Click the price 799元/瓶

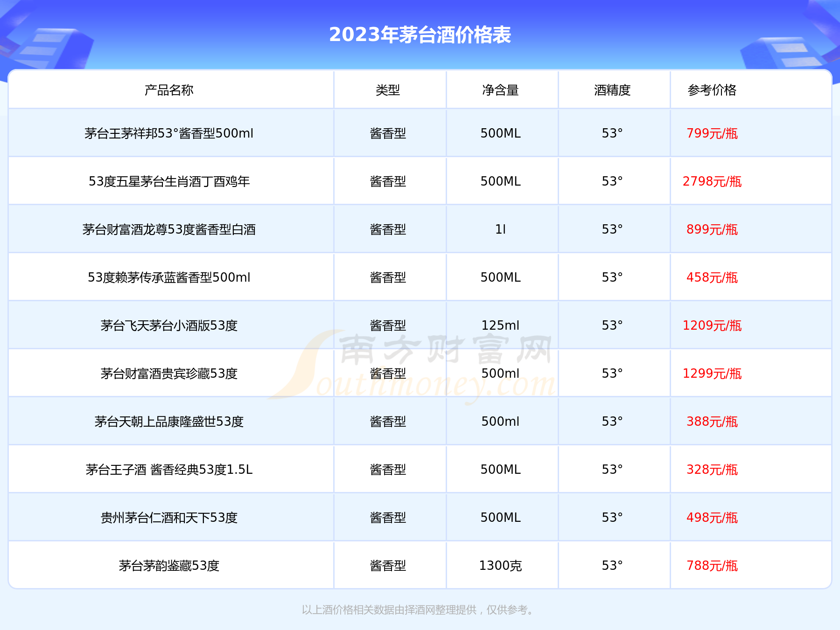click(712, 133)
